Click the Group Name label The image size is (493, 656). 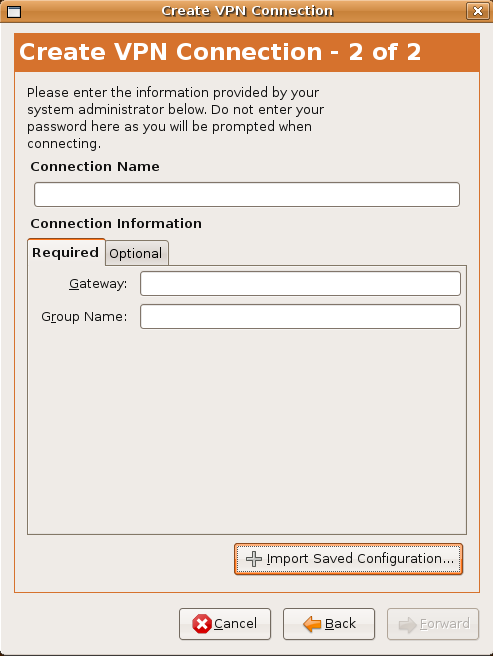click(x=84, y=317)
